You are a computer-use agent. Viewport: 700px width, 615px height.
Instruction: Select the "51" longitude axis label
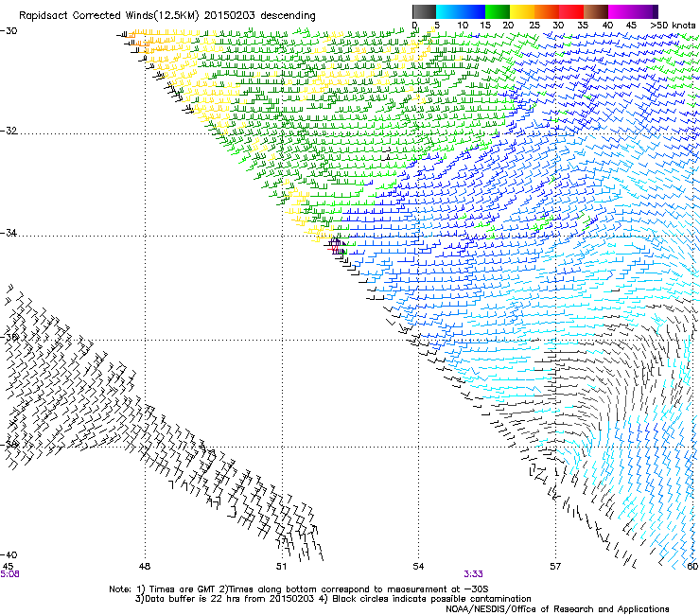[281, 567]
